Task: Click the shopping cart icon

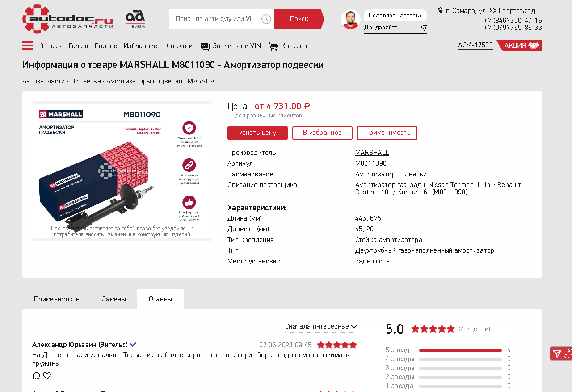Action: pyautogui.click(x=273, y=46)
